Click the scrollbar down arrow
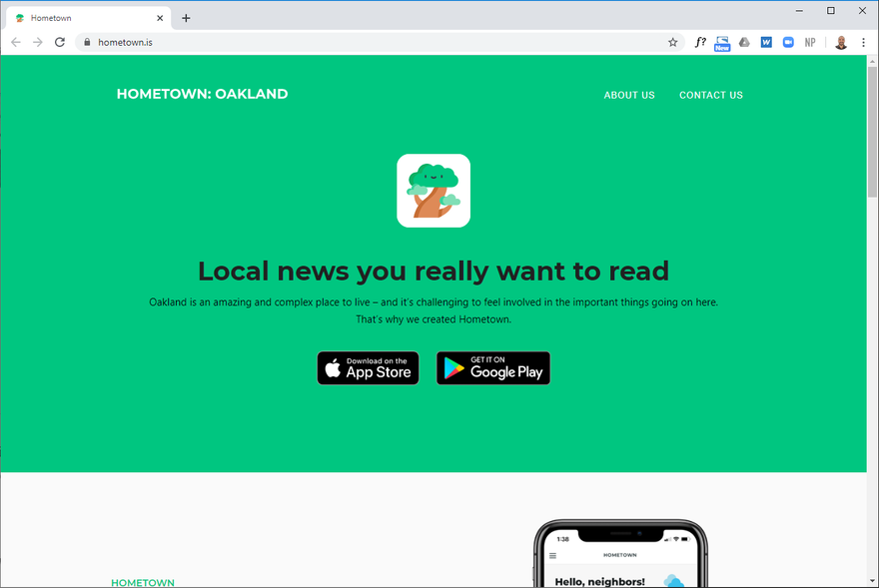879x588 pixels. 872,581
